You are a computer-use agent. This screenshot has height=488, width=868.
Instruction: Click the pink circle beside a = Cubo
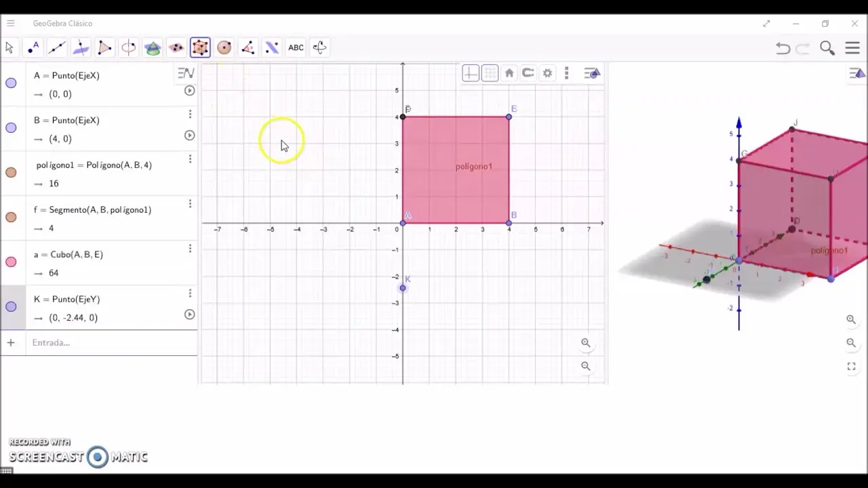(11, 262)
